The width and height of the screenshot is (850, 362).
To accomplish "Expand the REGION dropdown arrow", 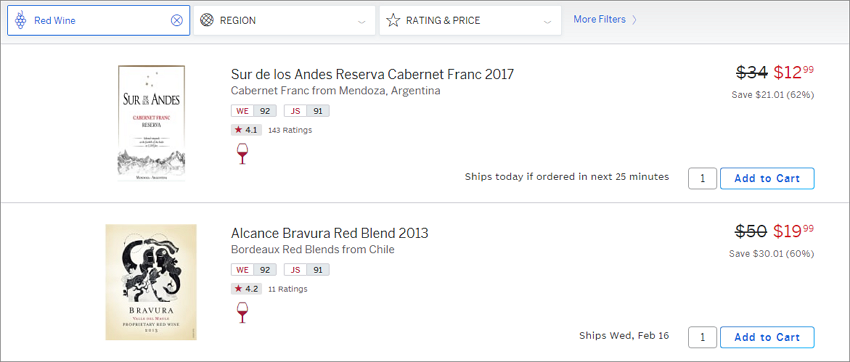I will [x=362, y=22].
